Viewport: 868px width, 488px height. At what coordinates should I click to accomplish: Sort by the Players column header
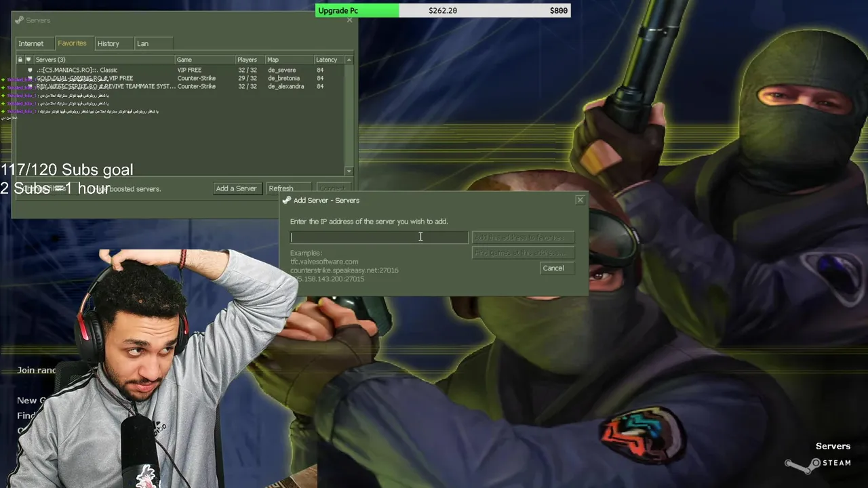pos(250,60)
